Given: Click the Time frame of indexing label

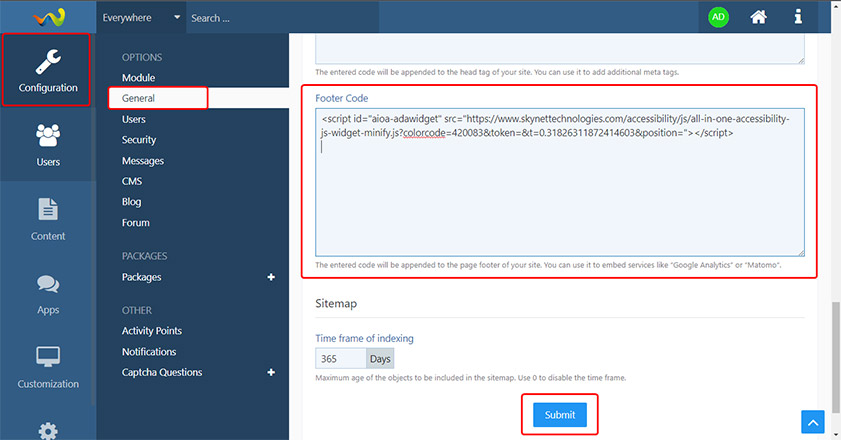Looking at the screenshot, I should 364,338.
